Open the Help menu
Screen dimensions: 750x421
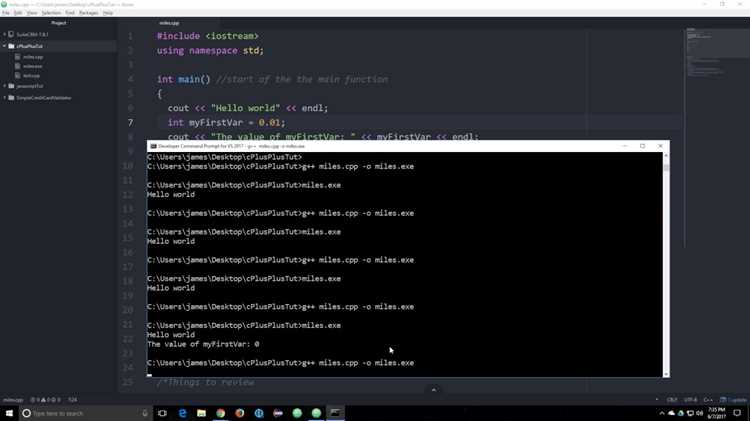108,13
